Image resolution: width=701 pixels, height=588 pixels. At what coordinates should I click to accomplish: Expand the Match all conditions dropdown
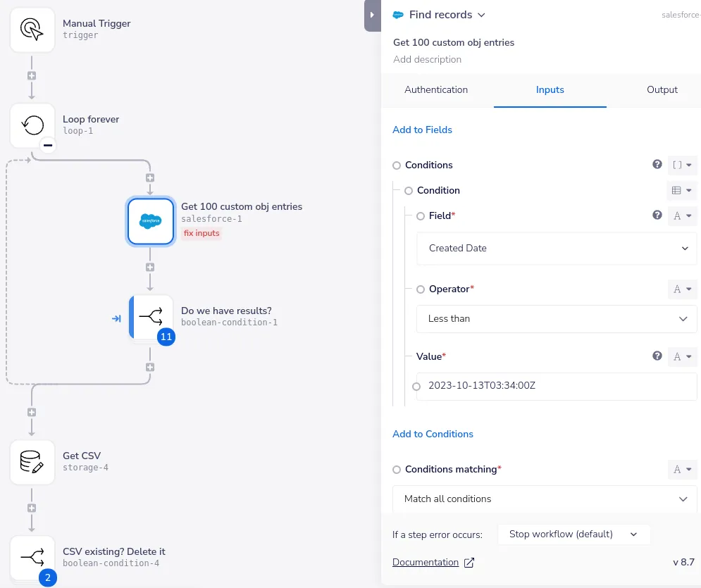545,499
